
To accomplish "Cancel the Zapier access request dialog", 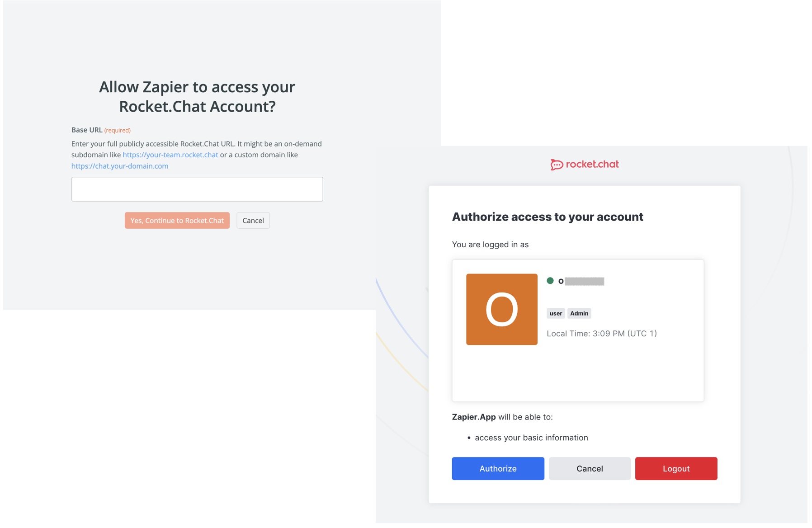I will click(x=253, y=221).
